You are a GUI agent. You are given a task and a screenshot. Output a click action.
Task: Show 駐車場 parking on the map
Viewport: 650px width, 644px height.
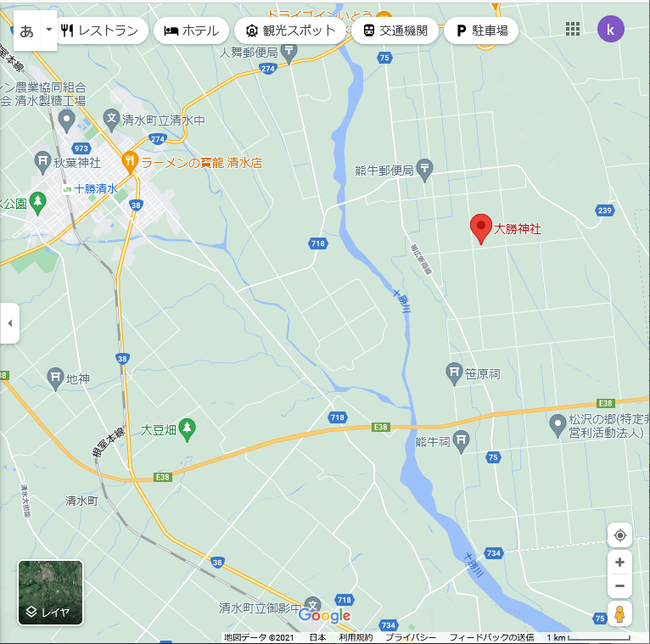(481, 31)
